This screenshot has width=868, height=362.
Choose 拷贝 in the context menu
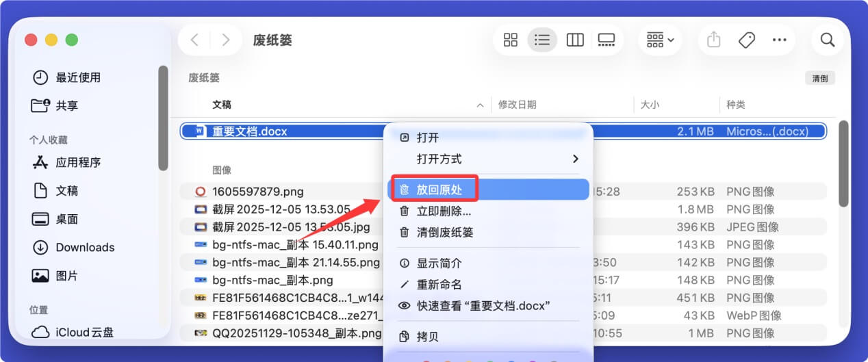coord(488,337)
